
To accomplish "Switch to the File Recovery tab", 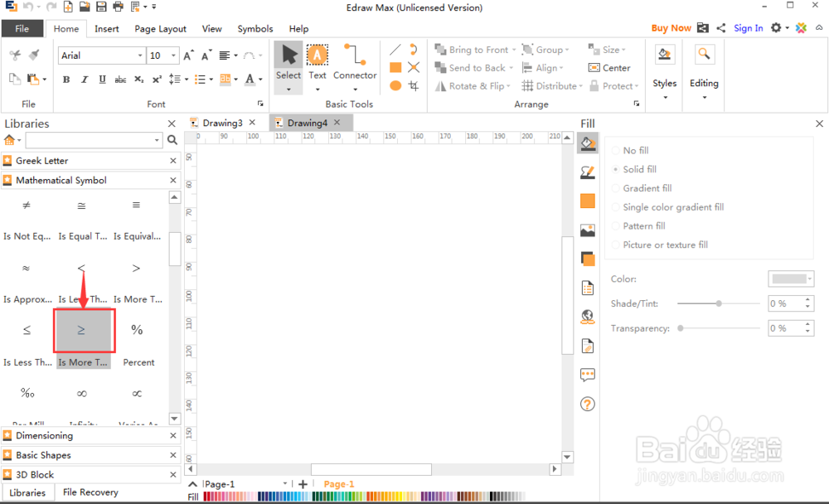I will (90, 492).
